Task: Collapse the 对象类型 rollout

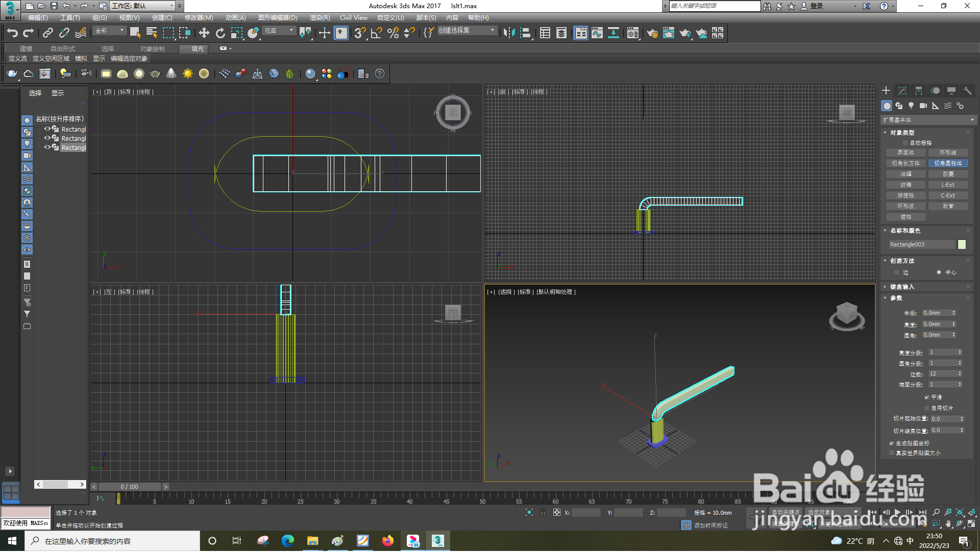Action: (902, 133)
